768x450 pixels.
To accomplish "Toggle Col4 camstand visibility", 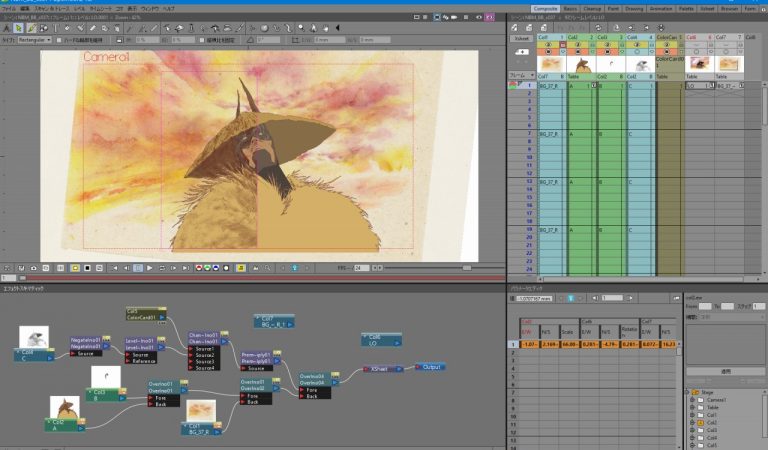I will (x=637, y=51).
